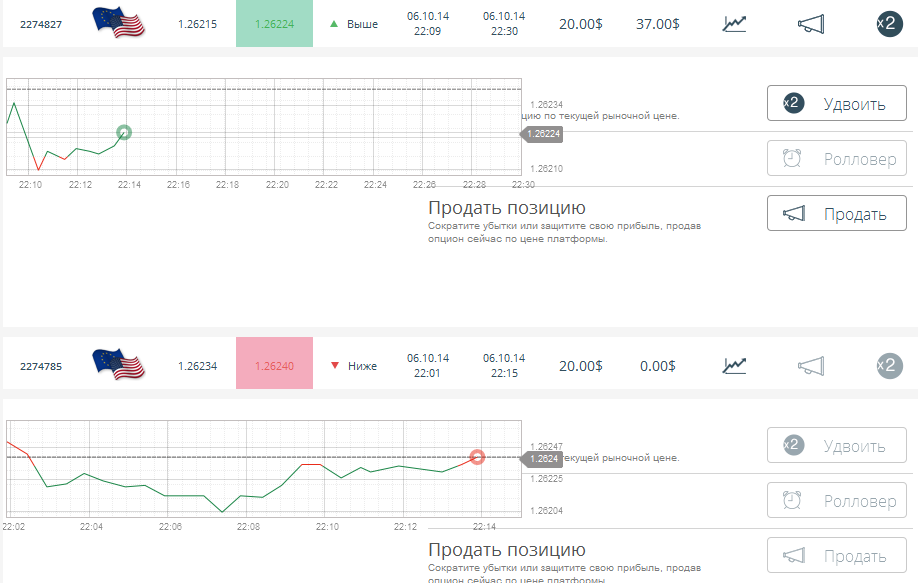Click chart icon in trade 2274827 row
918x583 pixels.
[734, 24]
